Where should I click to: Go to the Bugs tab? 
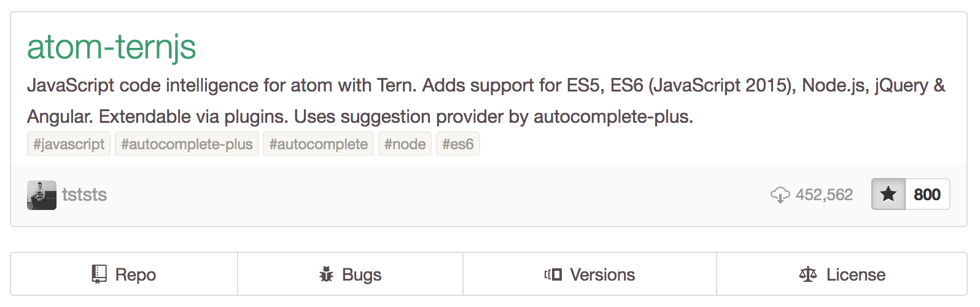362,274
